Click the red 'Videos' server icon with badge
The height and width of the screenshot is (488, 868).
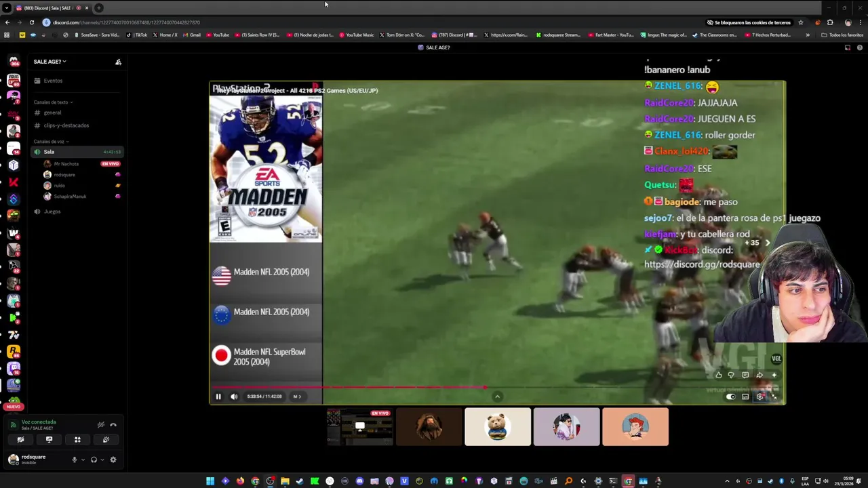coord(14,80)
